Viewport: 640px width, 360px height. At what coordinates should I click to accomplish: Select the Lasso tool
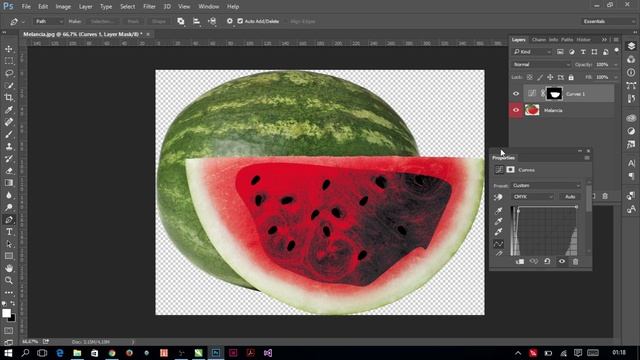(9, 73)
